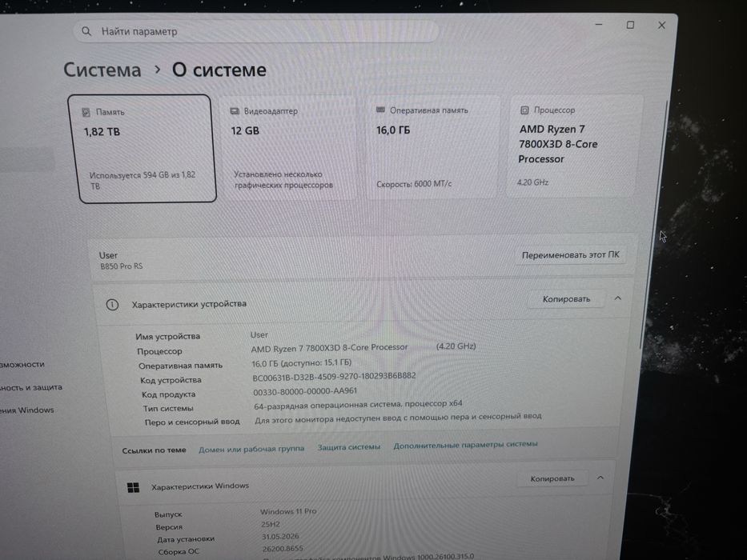Screen dimensions: 747x560
Task: Open sidebar item ending 'ность и защита'
Action: point(31,388)
